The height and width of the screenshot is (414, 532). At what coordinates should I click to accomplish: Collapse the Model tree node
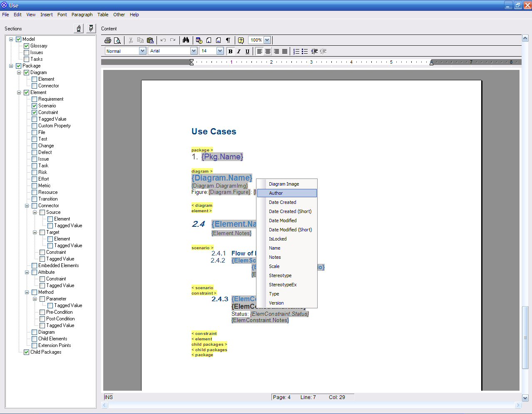11,39
